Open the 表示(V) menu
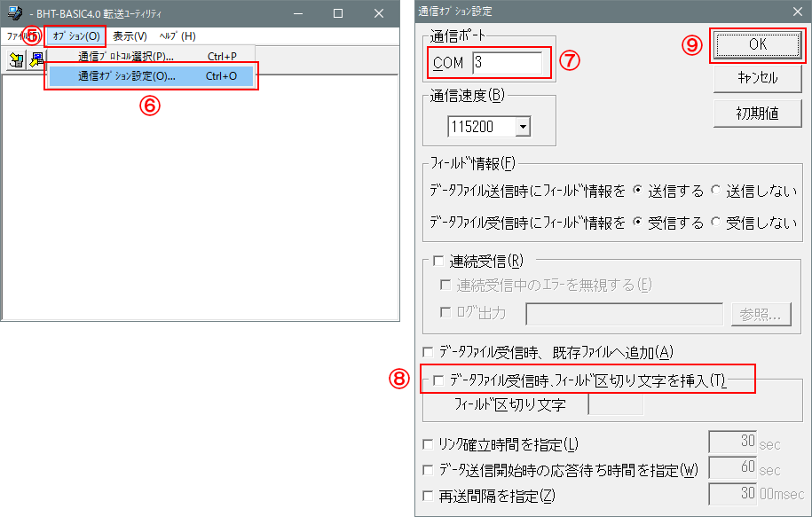This screenshot has height=517, width=812. point(130,36)
